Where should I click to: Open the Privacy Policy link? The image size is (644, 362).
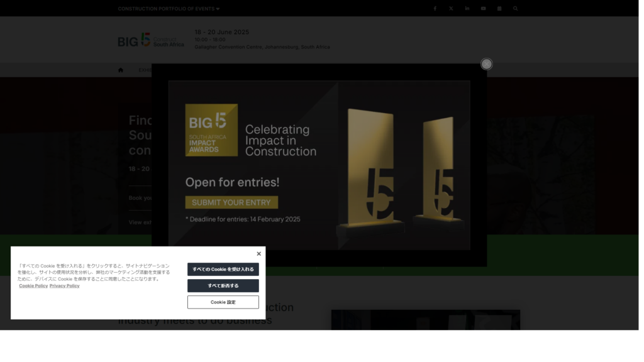65,286
